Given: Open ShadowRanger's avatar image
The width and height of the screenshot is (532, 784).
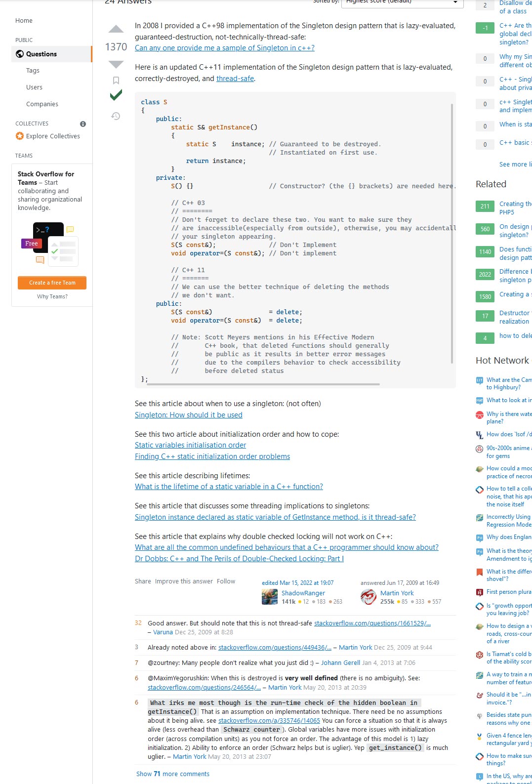Looking at the screenshot, I should [x=270, y=597].
